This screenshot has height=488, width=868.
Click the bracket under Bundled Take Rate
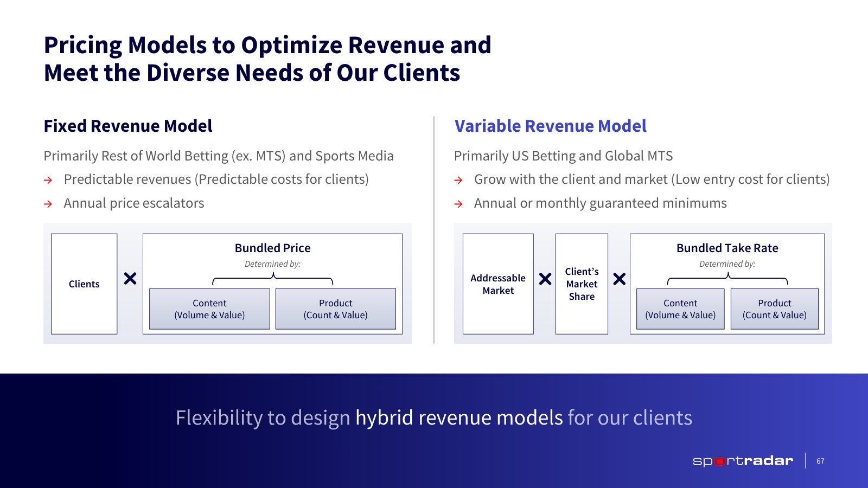coord(727,279)
